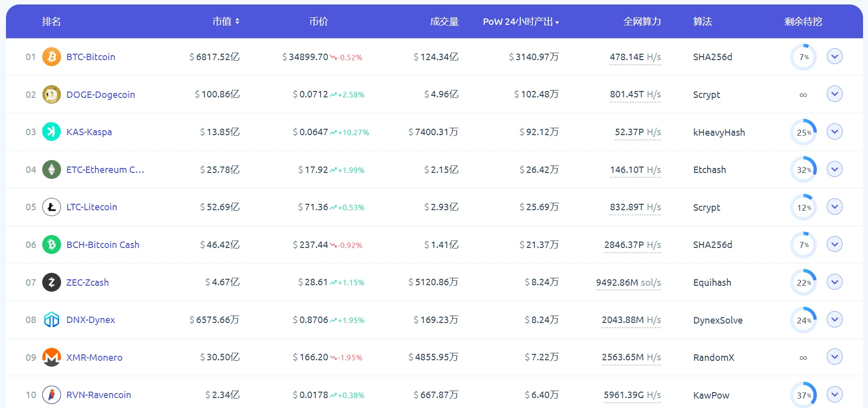This screenshot has height=408, width=868.
Task: Click the Bitcoin price $34899.70
Action: point(305,57)
